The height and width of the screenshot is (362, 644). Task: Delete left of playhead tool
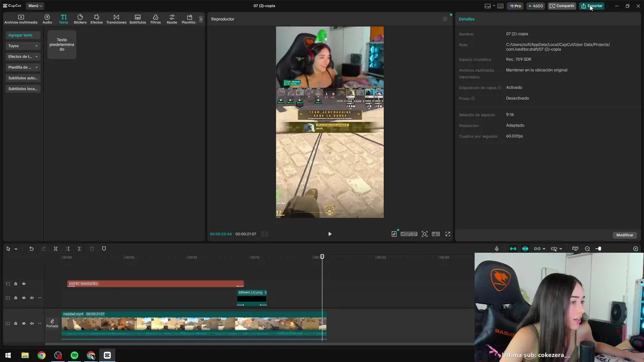(68, 249)
